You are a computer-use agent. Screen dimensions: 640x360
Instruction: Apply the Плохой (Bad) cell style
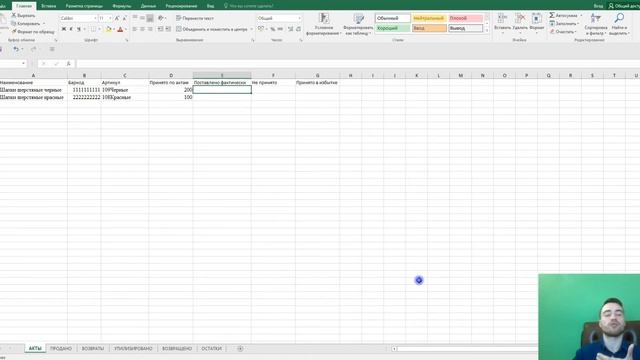point(465,18)
